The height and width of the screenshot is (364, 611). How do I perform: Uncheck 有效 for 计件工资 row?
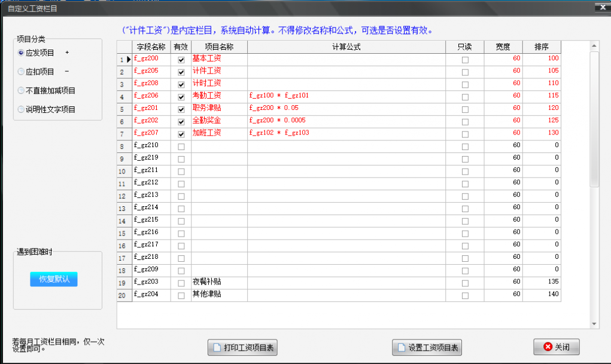[181, 72]
